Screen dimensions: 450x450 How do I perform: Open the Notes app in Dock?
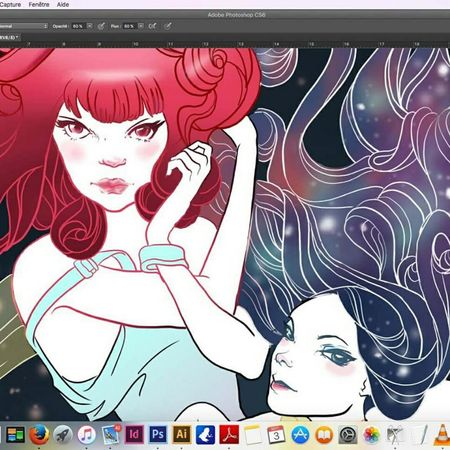(x=253, y=435)
